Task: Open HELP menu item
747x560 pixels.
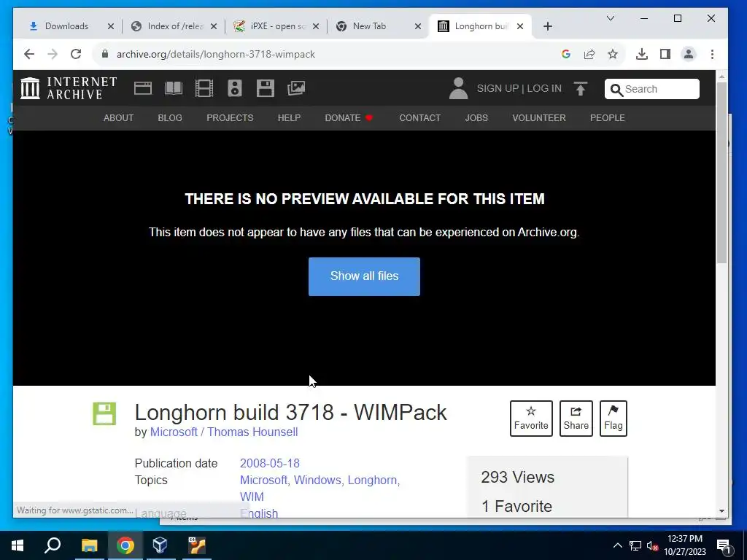Action: click(x=289, y=117)
